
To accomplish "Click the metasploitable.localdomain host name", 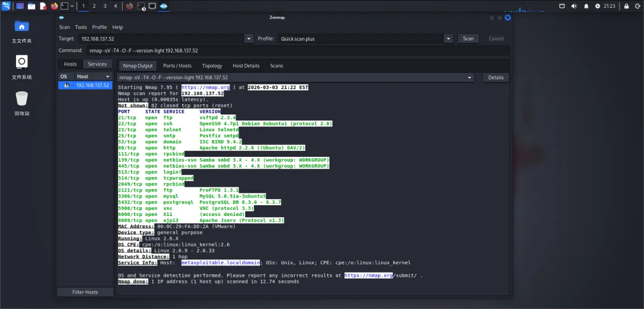I will (x=221, y=262).
